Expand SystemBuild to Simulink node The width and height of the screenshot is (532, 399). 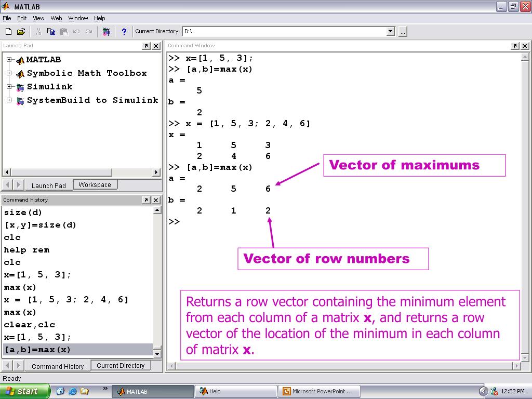tap(9, 100)
